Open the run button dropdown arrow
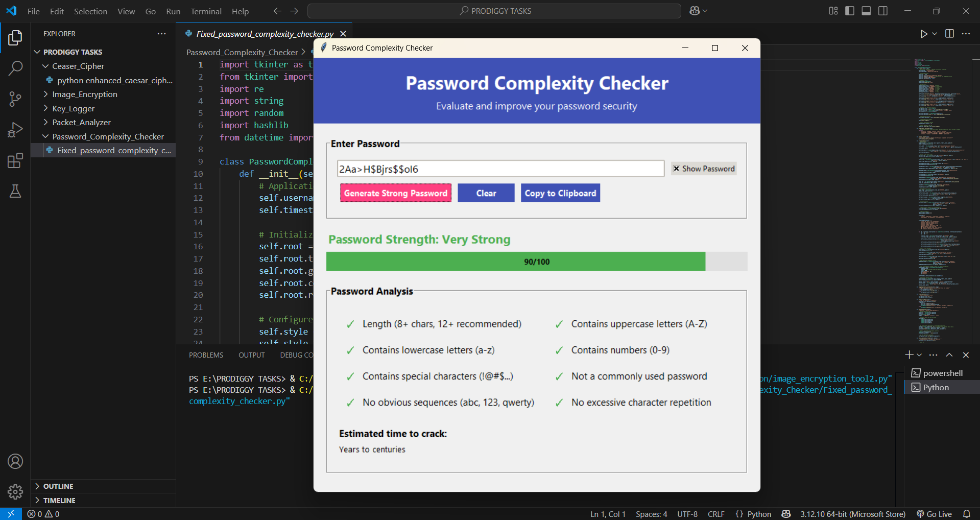 [935, 34]
